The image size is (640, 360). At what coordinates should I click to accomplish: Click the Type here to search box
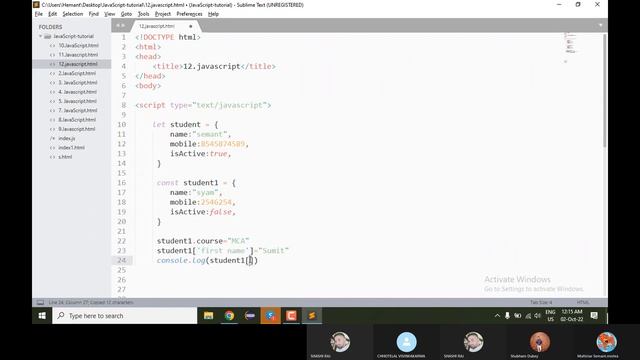coord(124,316)
